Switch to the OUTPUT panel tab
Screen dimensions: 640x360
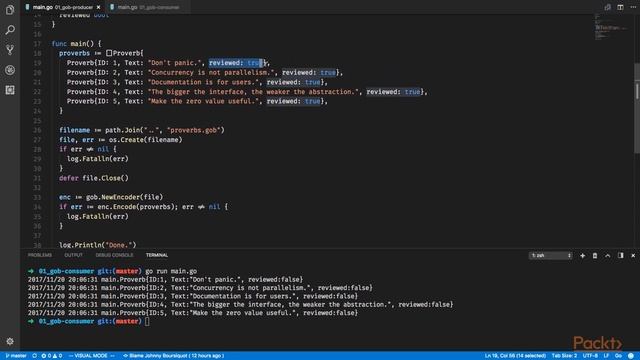pyautogui.click(x=73, y=255)
